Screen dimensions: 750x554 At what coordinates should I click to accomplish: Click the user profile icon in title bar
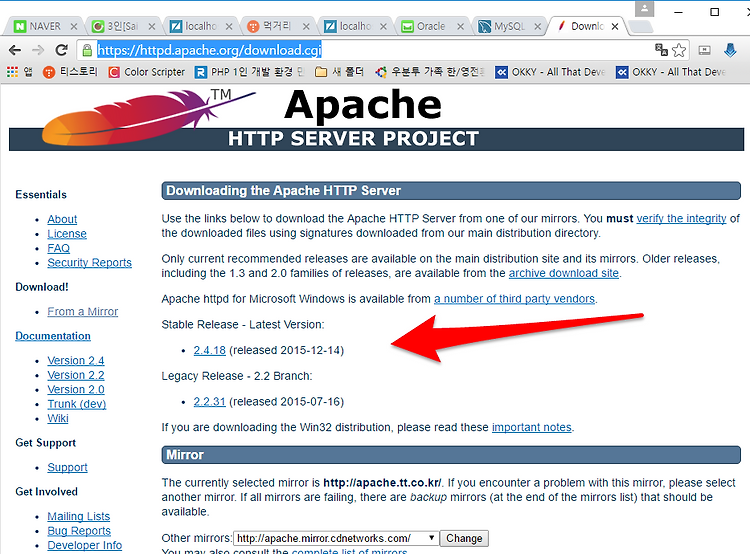click(644, 9)
